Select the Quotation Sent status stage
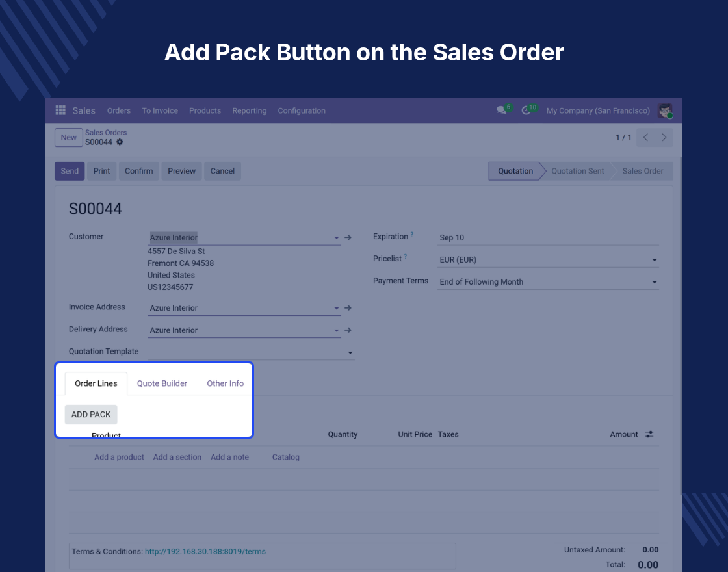728x572 pixels. point(578,171)
